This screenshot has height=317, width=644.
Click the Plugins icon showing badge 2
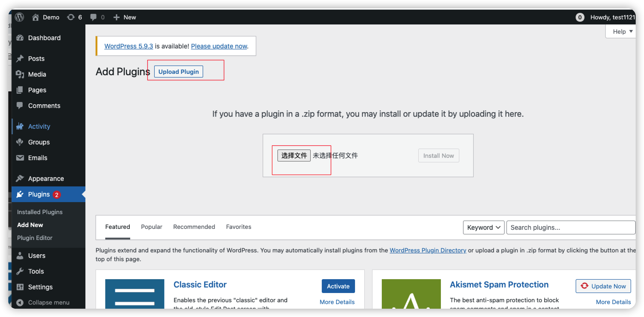(20, 194)
